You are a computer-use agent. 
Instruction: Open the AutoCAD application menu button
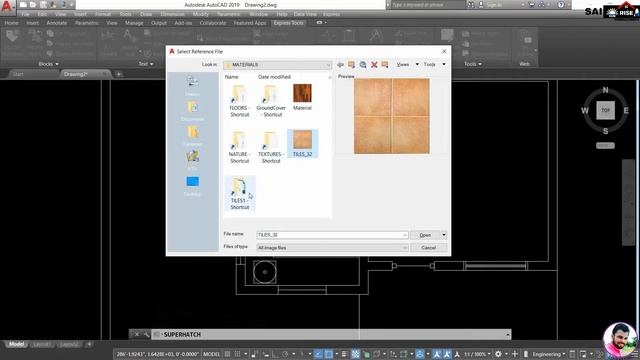(x=7, y=7)
